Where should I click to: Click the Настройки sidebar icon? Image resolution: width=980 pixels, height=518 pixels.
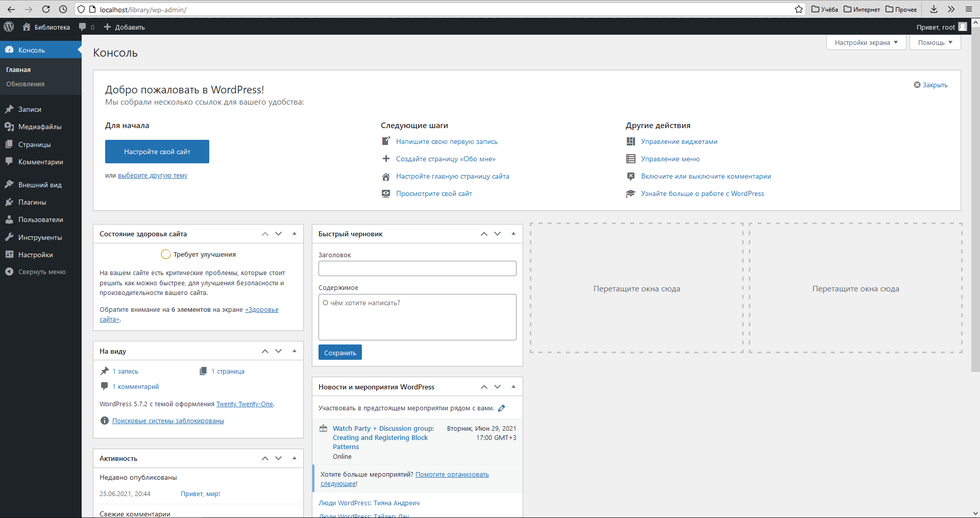pos(9,255)
